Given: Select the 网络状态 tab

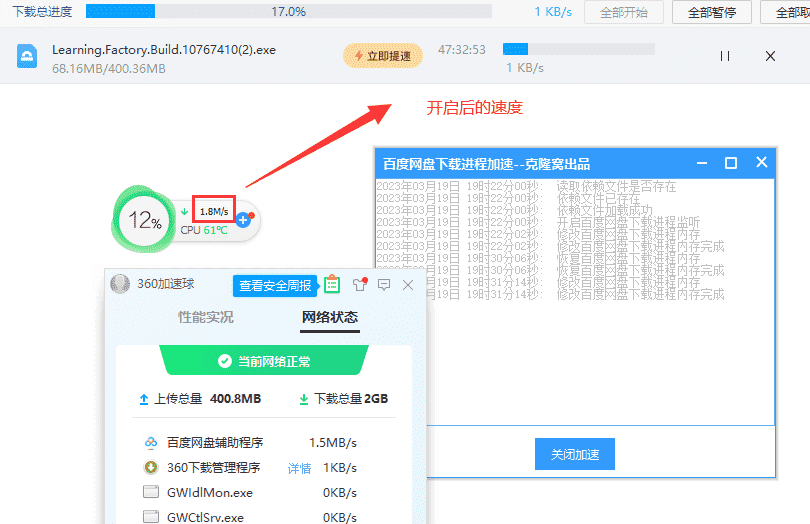Looking at the screenshot, I should click(329, 317).
